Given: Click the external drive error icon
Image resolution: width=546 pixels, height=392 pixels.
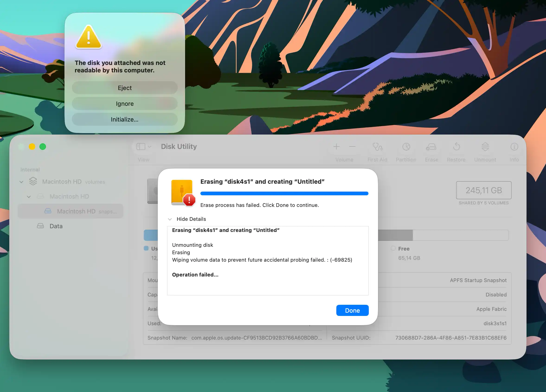Looking at the screenshot, I should pyautogui.click(x=183, y=193).
